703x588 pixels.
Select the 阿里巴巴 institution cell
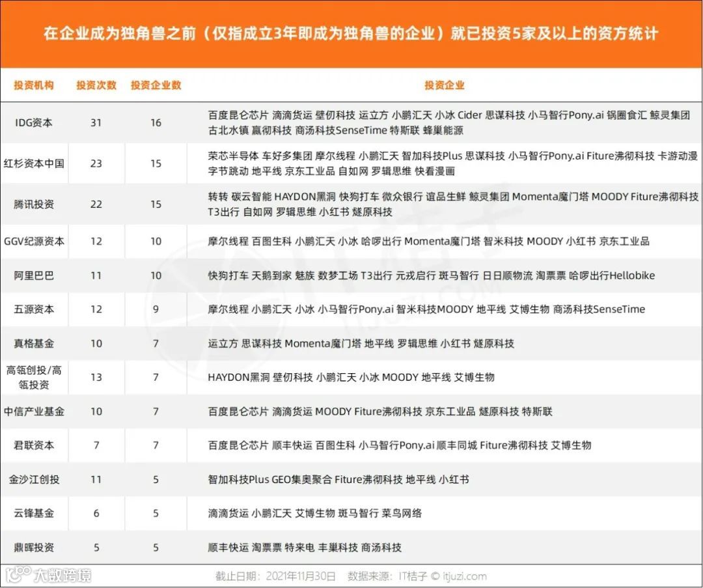coord(34,275)
